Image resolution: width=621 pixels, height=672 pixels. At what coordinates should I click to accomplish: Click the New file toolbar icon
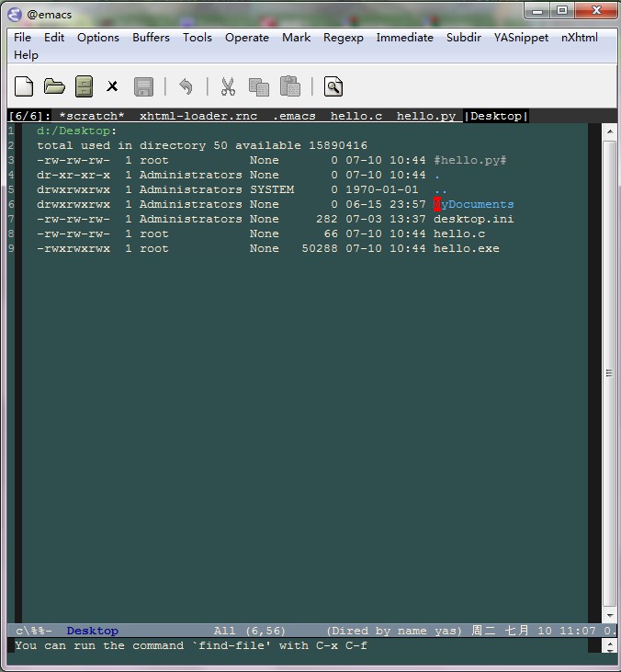24,86
